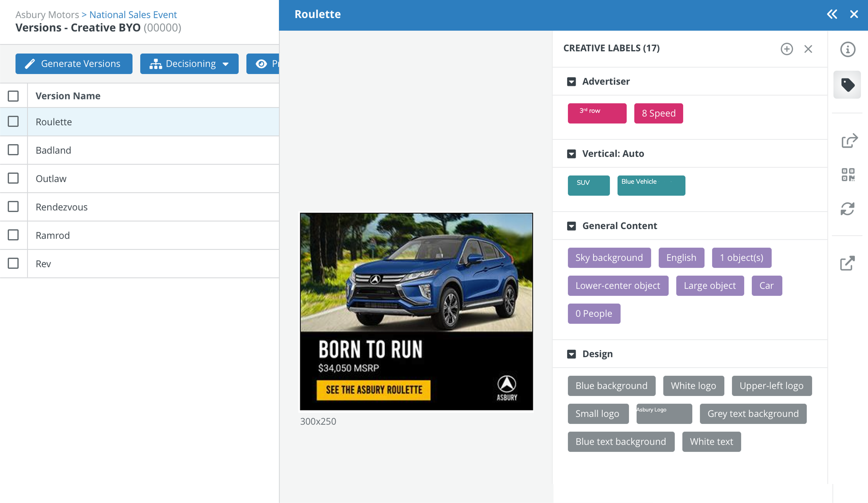868x503 pixels.
Task: Click the 8 Speed advertiser label
Action: coord(658,113)
